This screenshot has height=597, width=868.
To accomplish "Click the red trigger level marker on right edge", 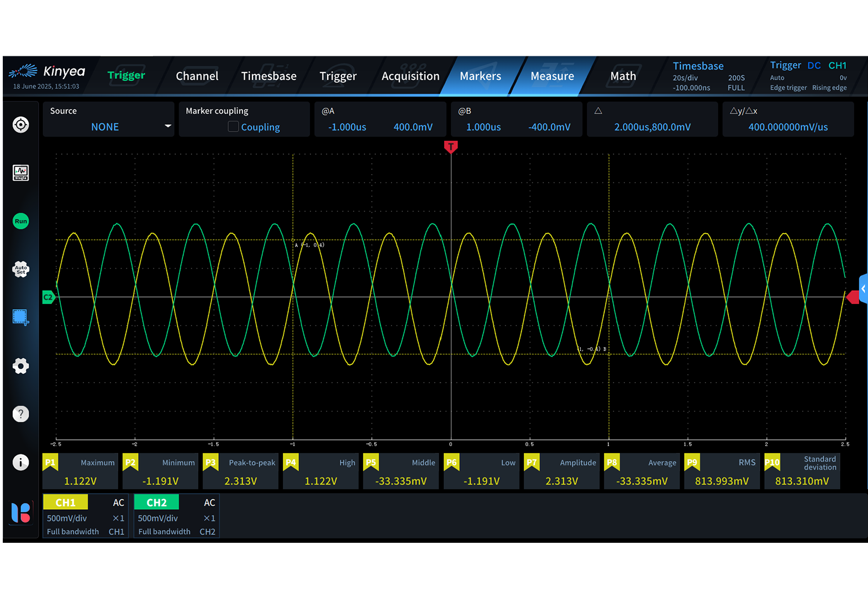I will tap(853, 297).
